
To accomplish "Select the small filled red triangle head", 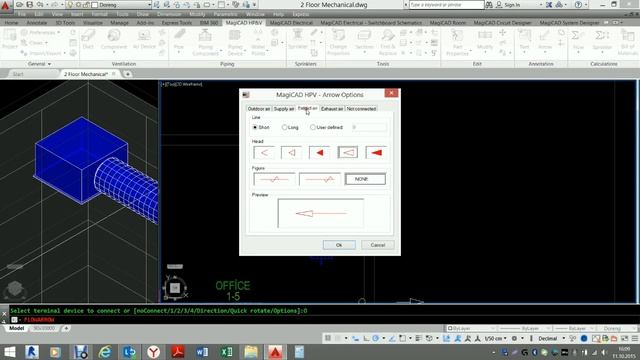I will [319, 153].
